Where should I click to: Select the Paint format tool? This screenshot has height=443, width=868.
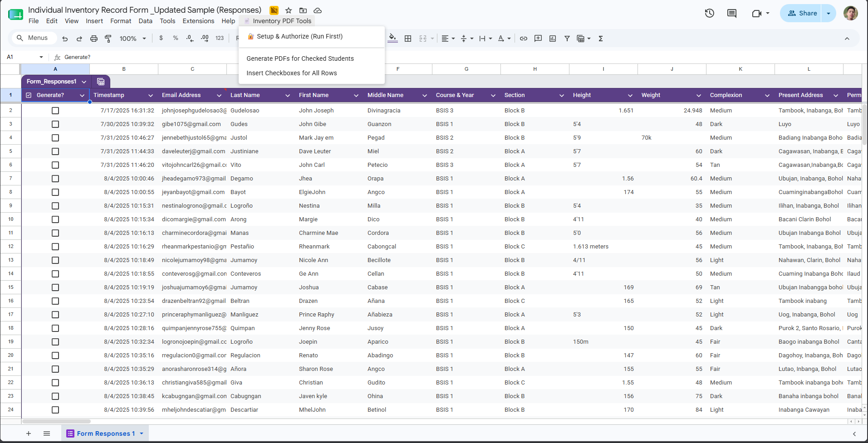108,39
